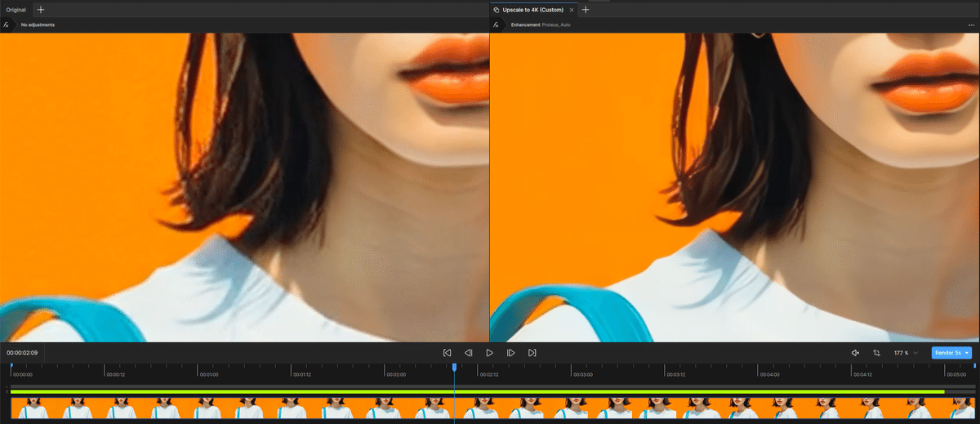Viewport: 980px width, 424px height.
Task: Close the Upscale to 4K tab
Action: (x=571, y=10)
